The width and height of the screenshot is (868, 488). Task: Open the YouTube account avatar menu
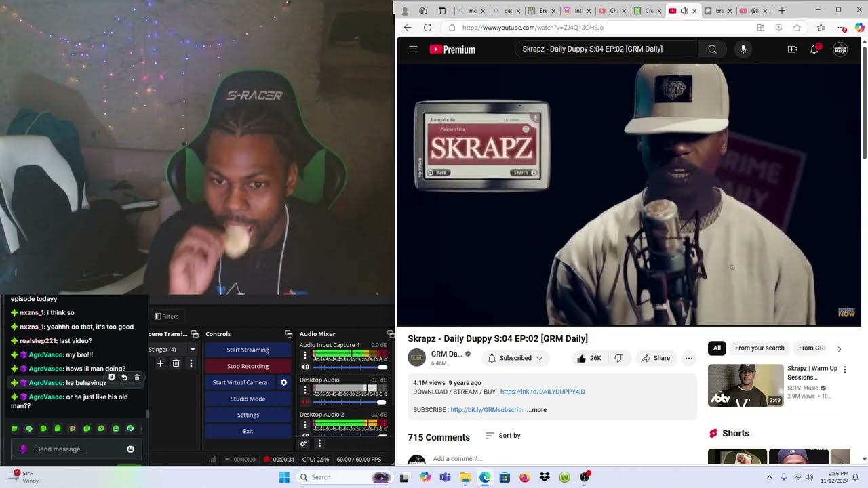point(840,49)
